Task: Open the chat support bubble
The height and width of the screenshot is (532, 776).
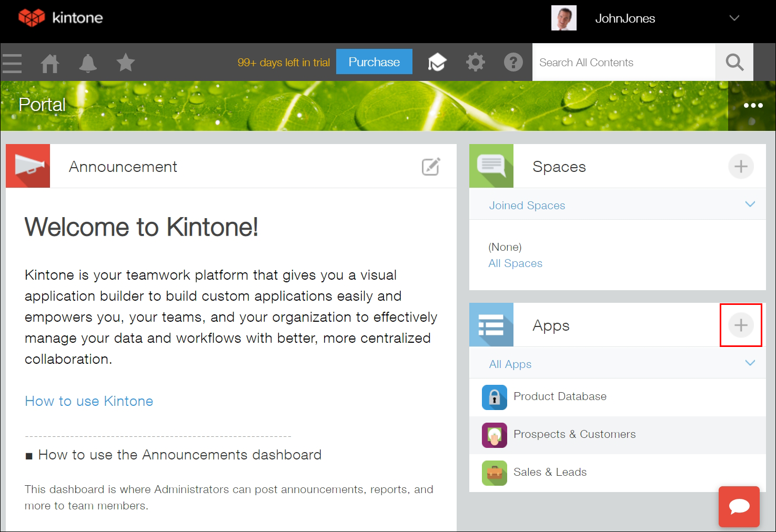Action: (x=739, y=507)
